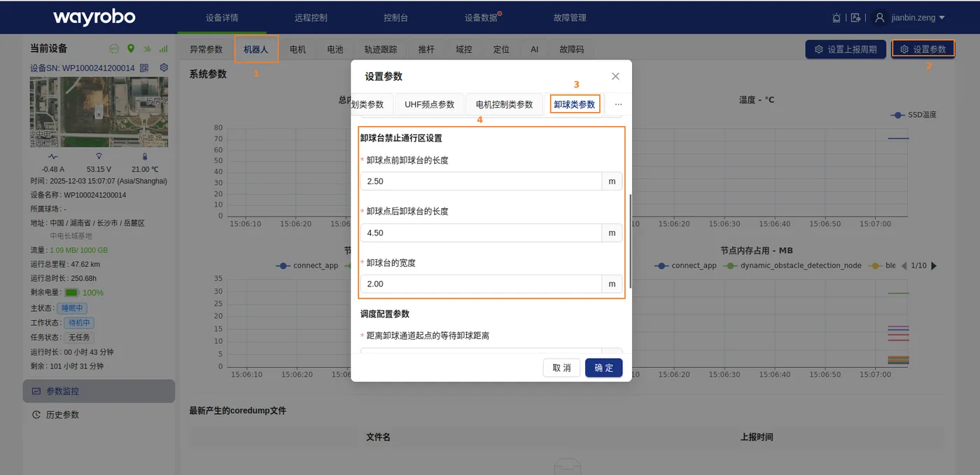Switch to 远程控制 top navigation tab
The width and height of the screenshot is (980, 475).
pos(311,18)
